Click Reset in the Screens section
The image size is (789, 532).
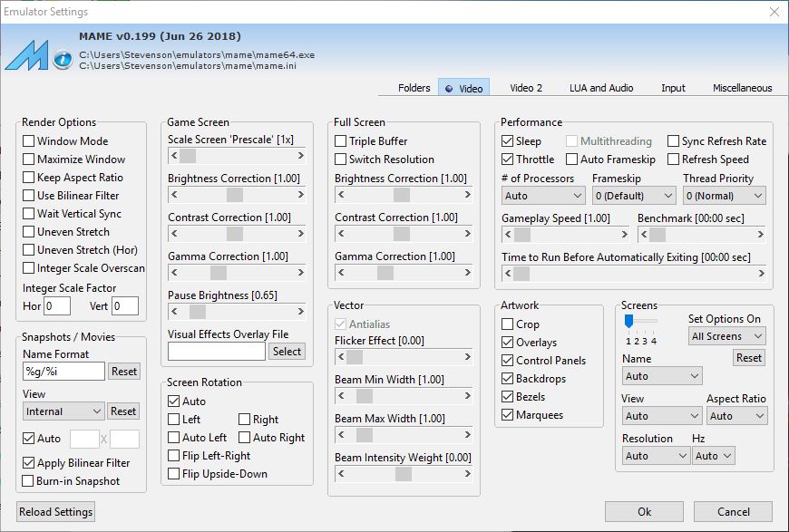point(749,358)
